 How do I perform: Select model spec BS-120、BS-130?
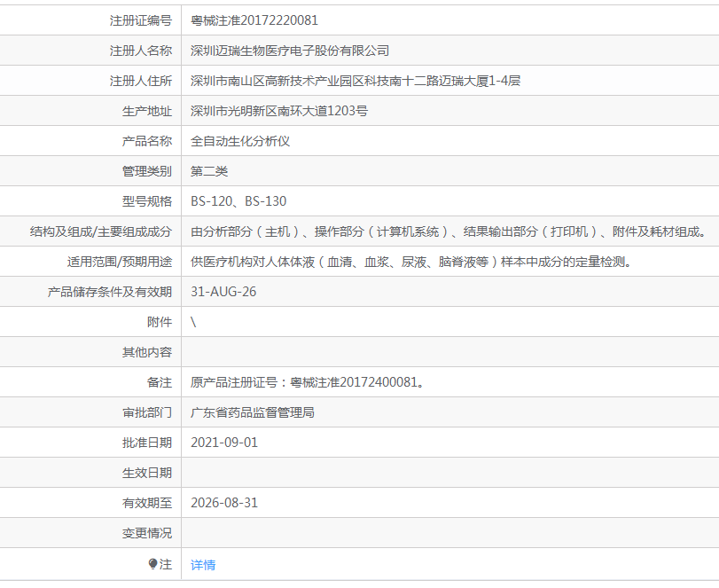pyautogui.click(x=238, y=201)
